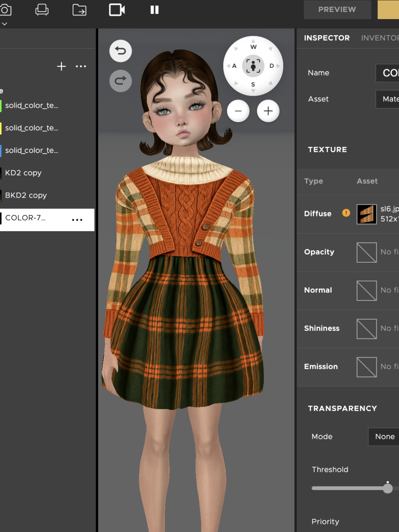Pause the avatar animation

154,10
